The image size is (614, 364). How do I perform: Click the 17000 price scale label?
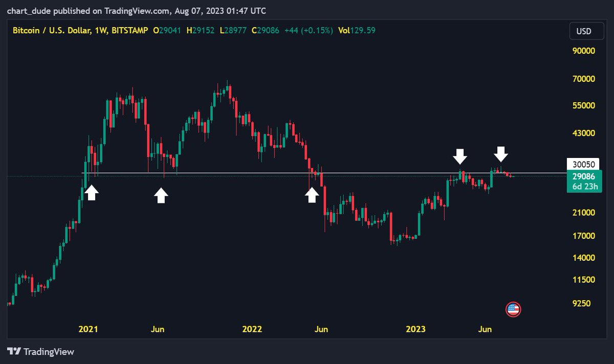(584, 236)
